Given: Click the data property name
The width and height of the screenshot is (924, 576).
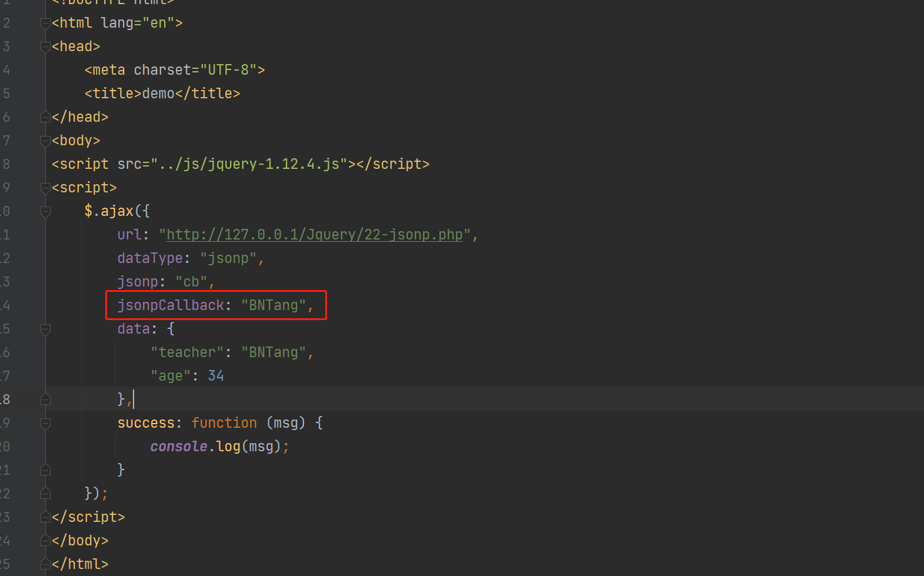Looking at the screenshot, I should point(134,329).
